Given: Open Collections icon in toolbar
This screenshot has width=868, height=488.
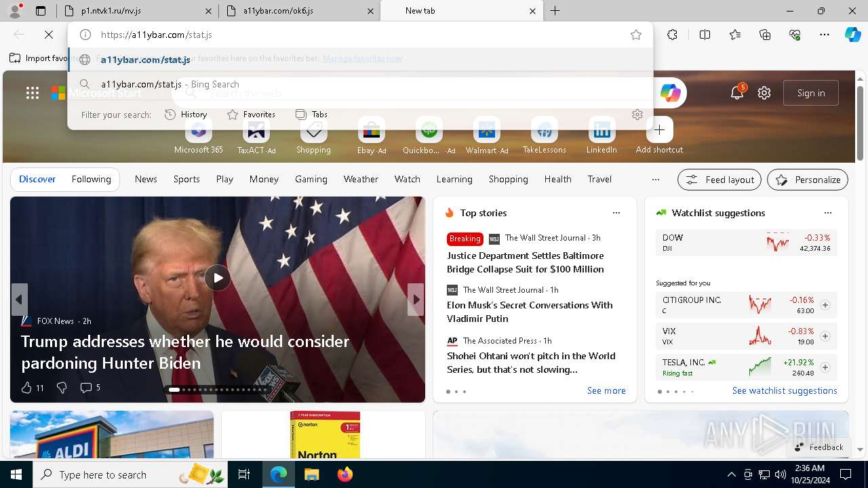Looking at the screenshot, I should [765, 35].
